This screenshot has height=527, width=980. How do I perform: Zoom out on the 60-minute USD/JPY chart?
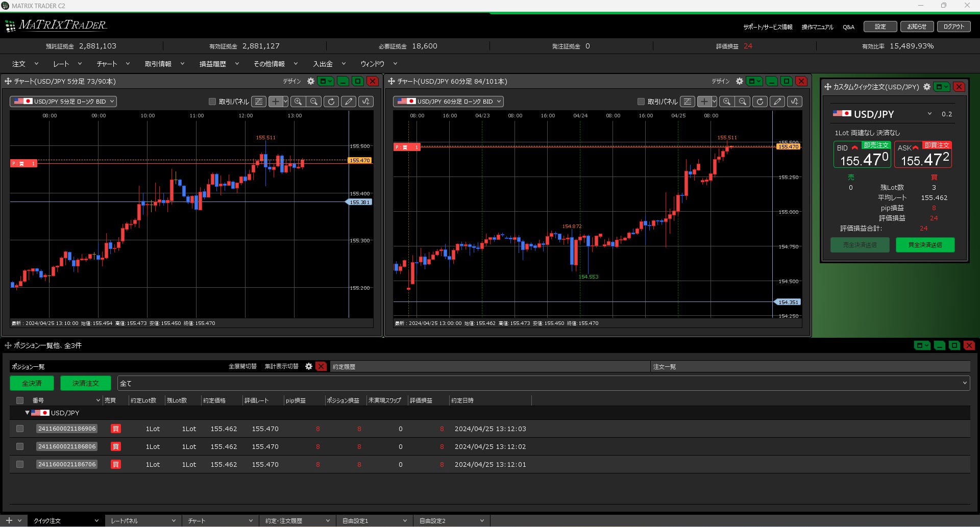click(x=743, y=102)
